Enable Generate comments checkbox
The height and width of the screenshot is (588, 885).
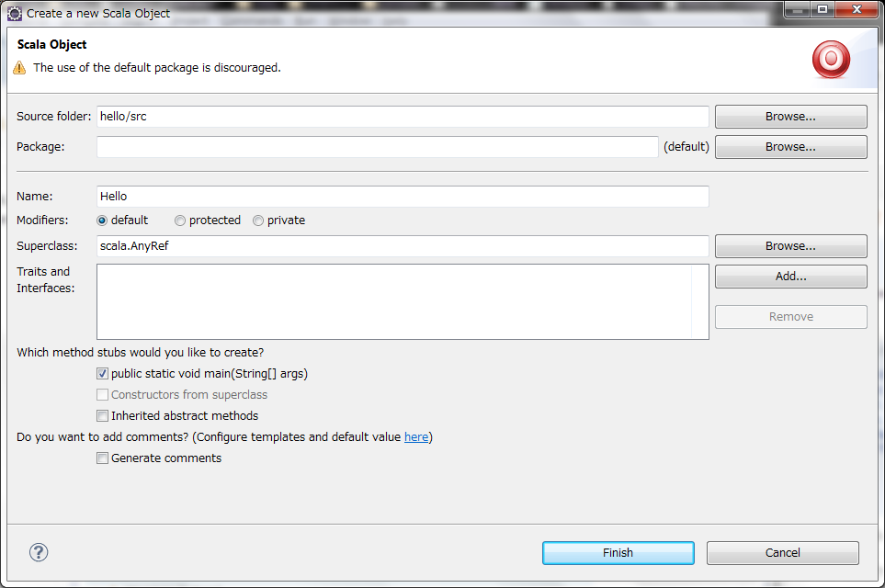[x=102, y=458]
